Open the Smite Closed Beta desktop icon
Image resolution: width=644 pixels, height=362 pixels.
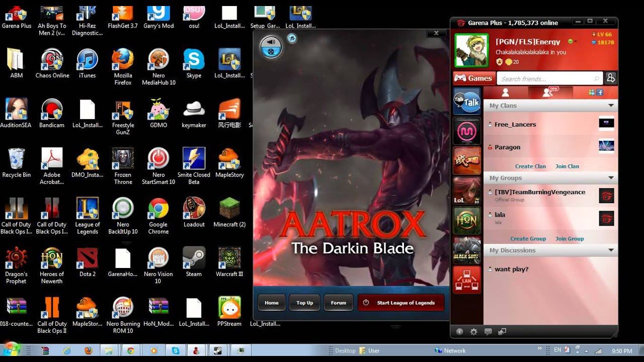click(x=194, y=166)
